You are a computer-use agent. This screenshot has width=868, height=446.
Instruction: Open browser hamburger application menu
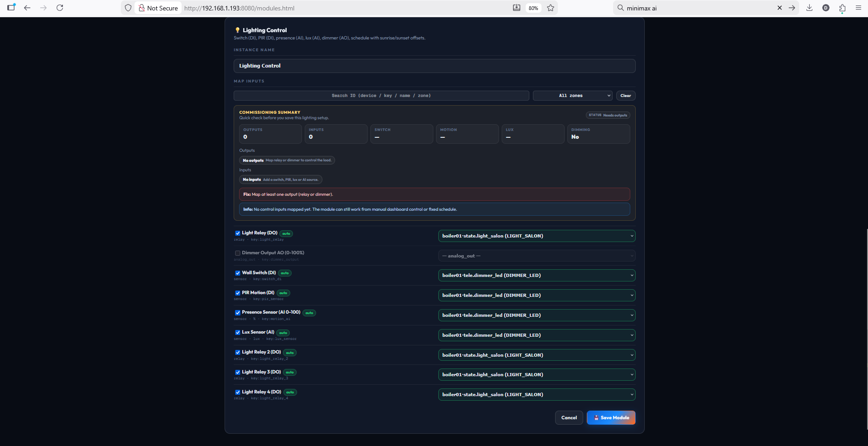858,8
